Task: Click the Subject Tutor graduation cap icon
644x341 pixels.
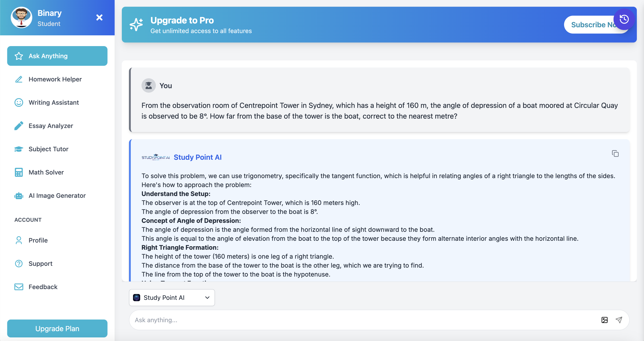Action: (x=19, y=149)
